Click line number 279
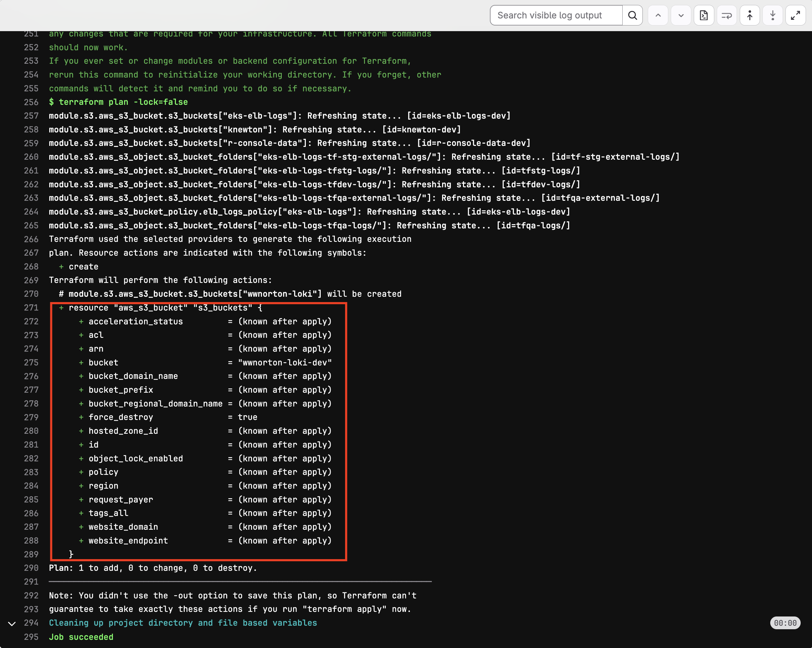 (31, 417)
